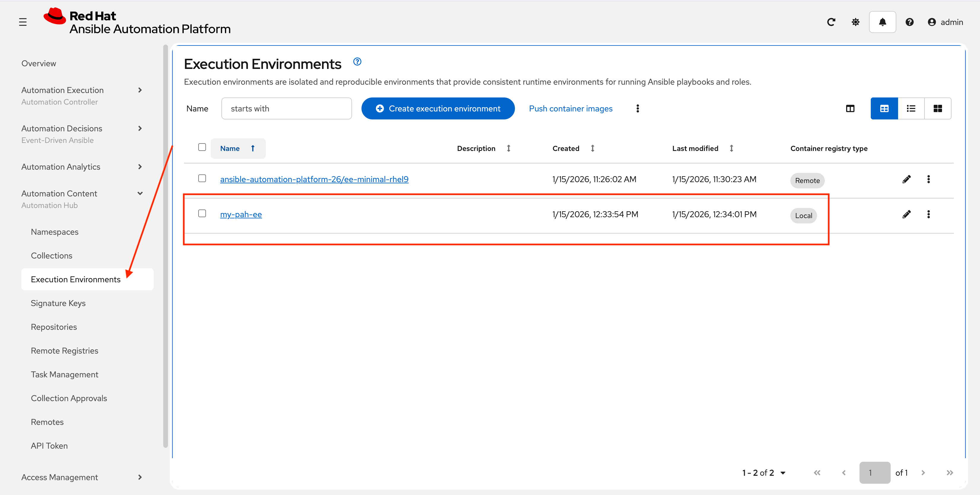Go to Collections in the sidebar

[x=51, y=256]
